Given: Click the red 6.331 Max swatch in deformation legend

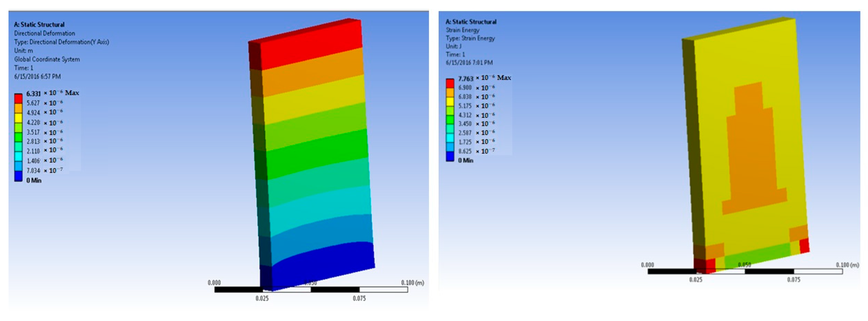Looking at the screenshot, I should pos(18,98).
